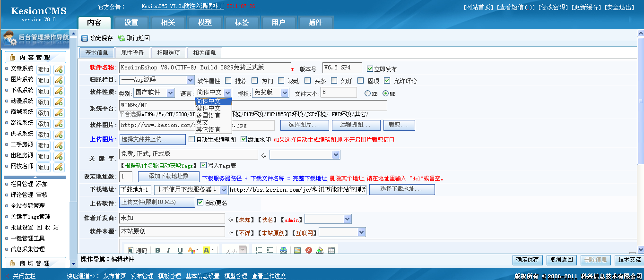This screenshot has width=644, height=280.
Task: Click the Italic icon in the editor toolbar
Action: pos(168,250)
